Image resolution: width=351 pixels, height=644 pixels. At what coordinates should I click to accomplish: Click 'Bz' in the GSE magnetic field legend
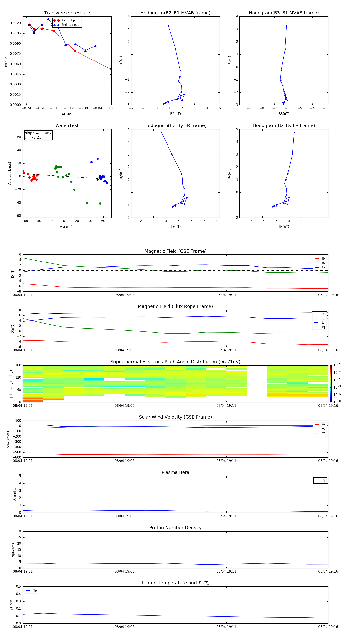324,267
